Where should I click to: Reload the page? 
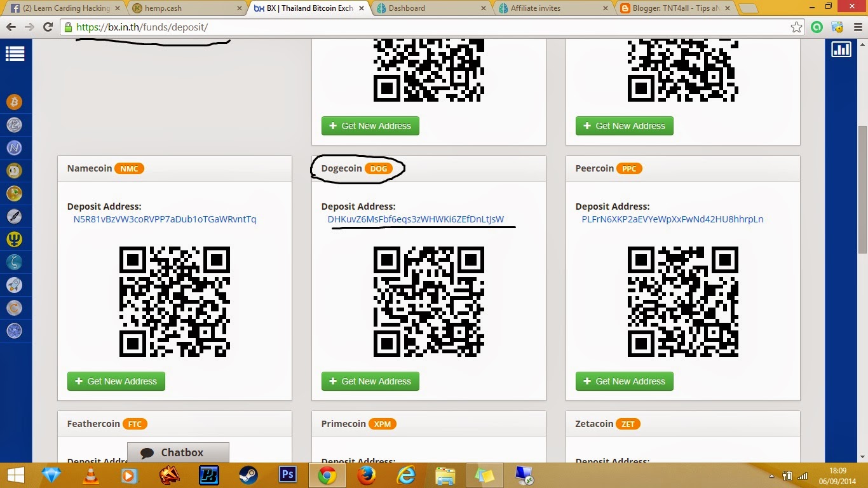[x=48, y=27]
